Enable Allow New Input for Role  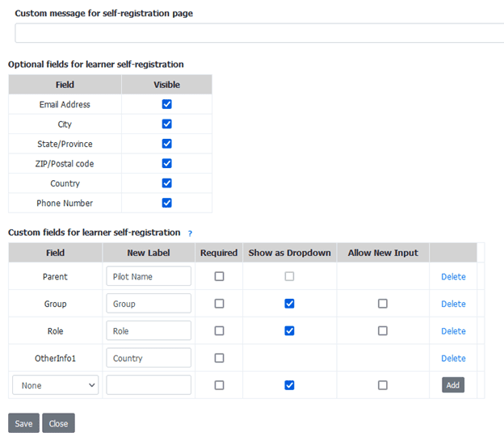tap(382, 331)
